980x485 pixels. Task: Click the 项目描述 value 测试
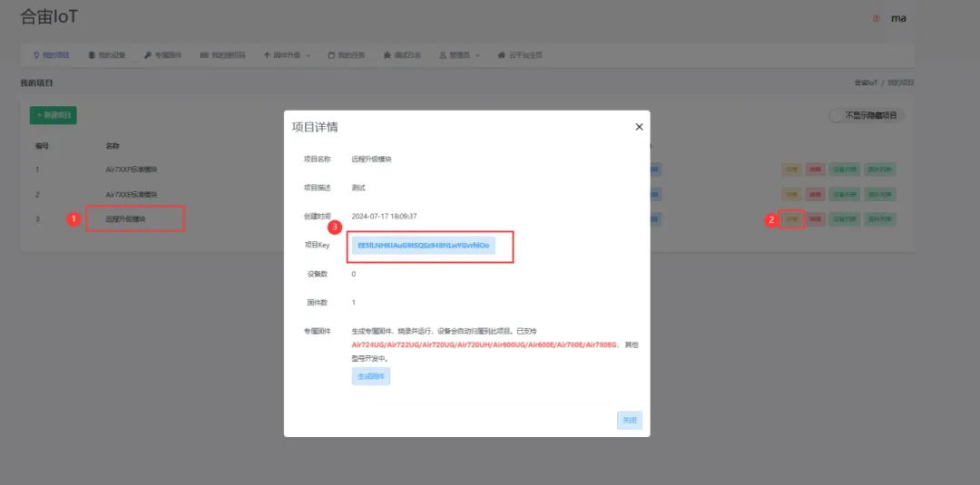[358, 188]
